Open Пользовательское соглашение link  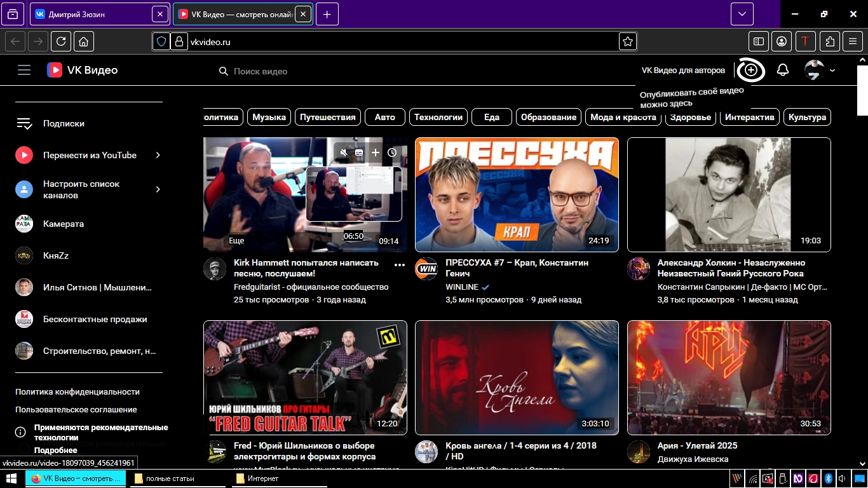click(76, 410)
